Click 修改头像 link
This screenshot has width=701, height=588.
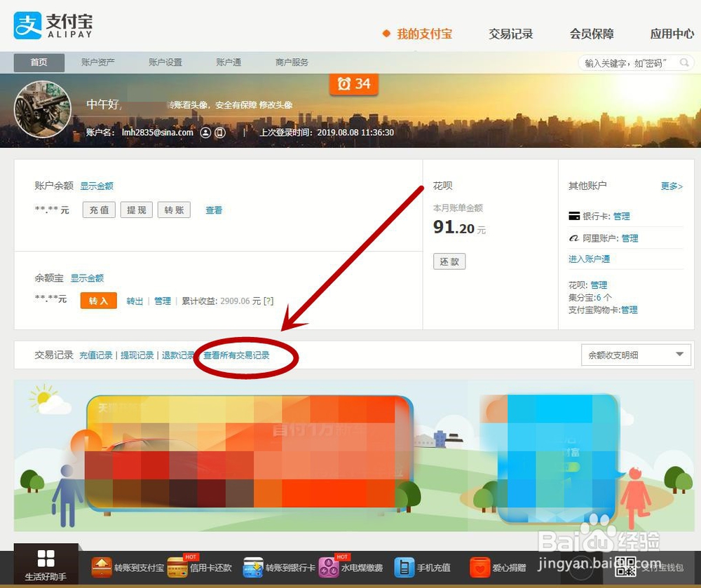coord(275,105)
